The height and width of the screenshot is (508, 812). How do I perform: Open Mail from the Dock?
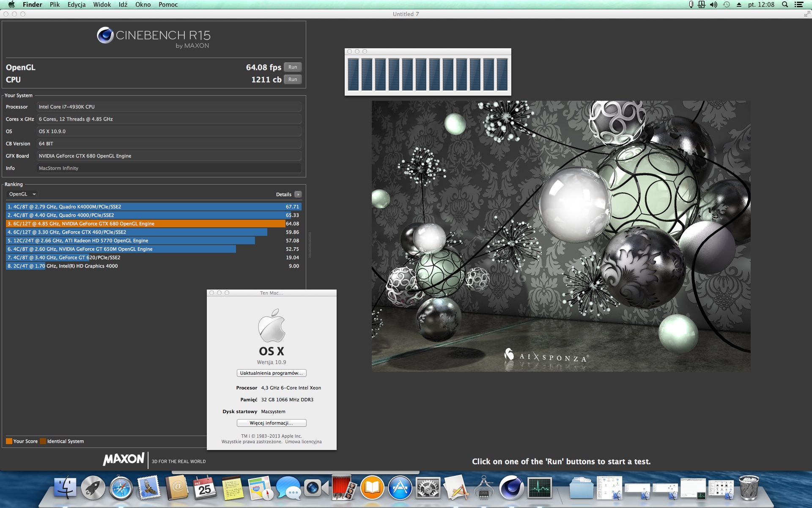point(149,488)
